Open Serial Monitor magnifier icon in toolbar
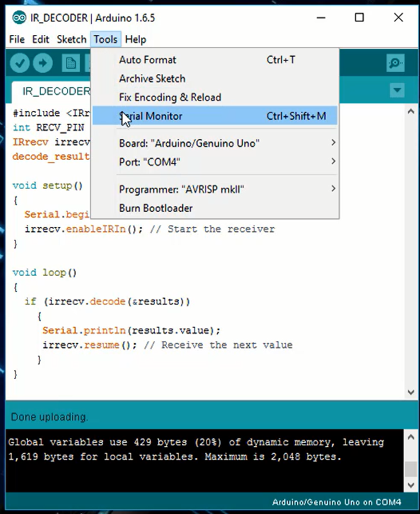 395,63
